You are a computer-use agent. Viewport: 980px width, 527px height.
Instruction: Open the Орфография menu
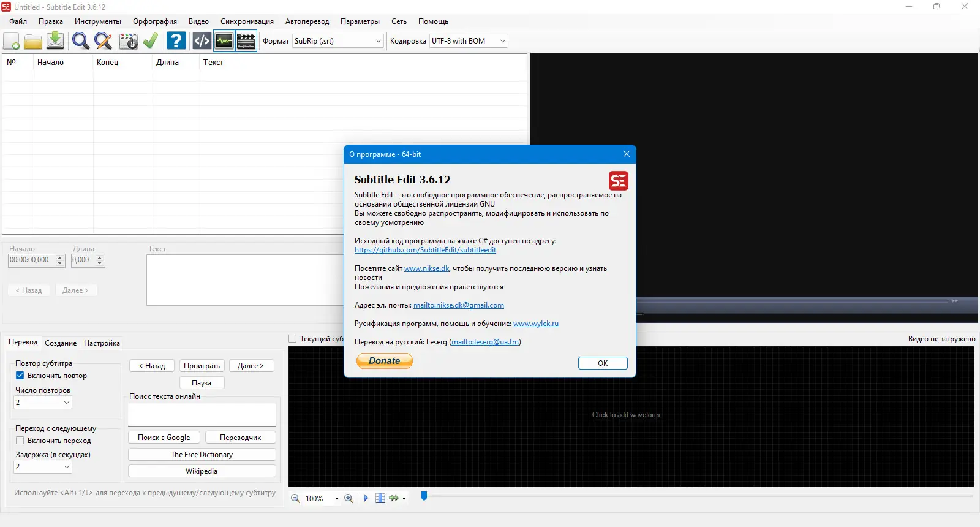(x=155, y=21)
